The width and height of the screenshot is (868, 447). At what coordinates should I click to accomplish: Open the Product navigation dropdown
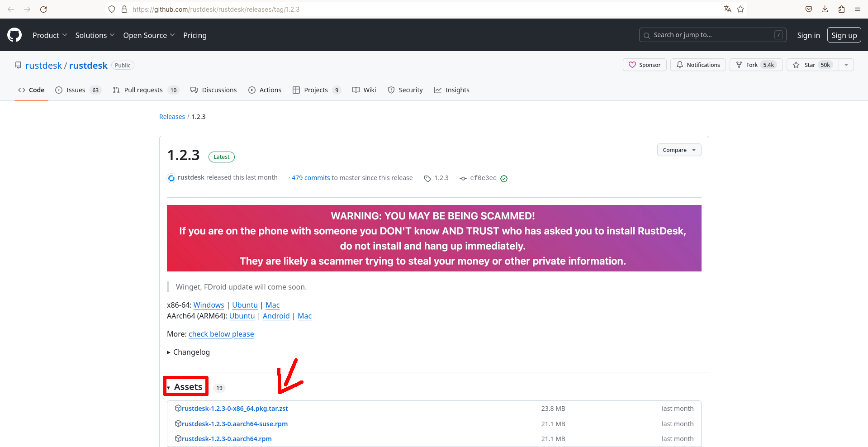49,35
